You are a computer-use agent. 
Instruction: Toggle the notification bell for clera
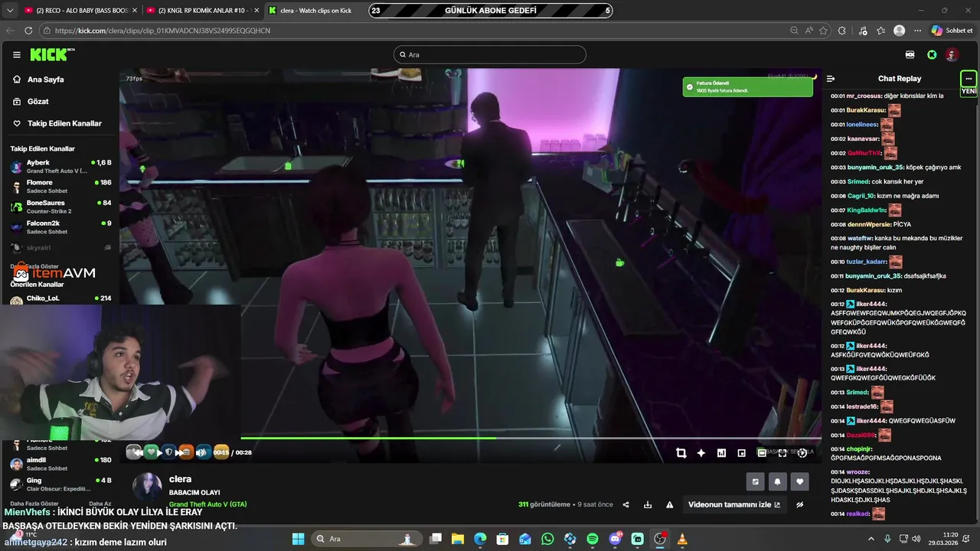coord(778,481)
